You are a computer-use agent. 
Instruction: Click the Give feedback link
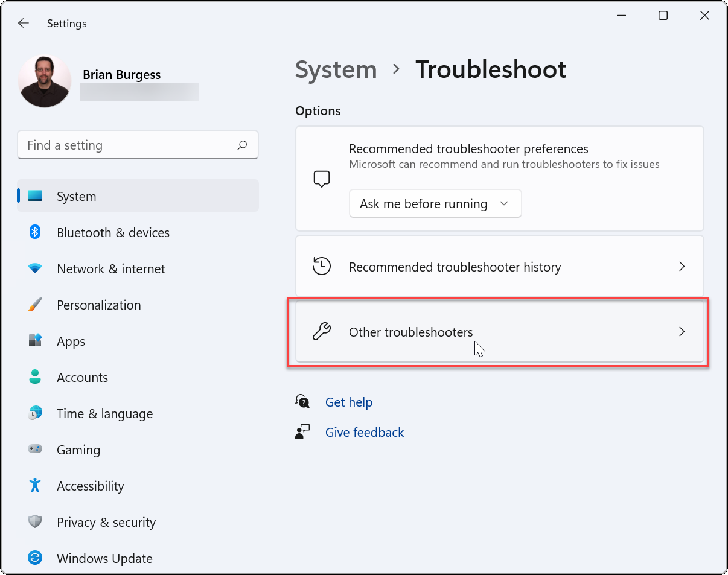click(364, 432)
